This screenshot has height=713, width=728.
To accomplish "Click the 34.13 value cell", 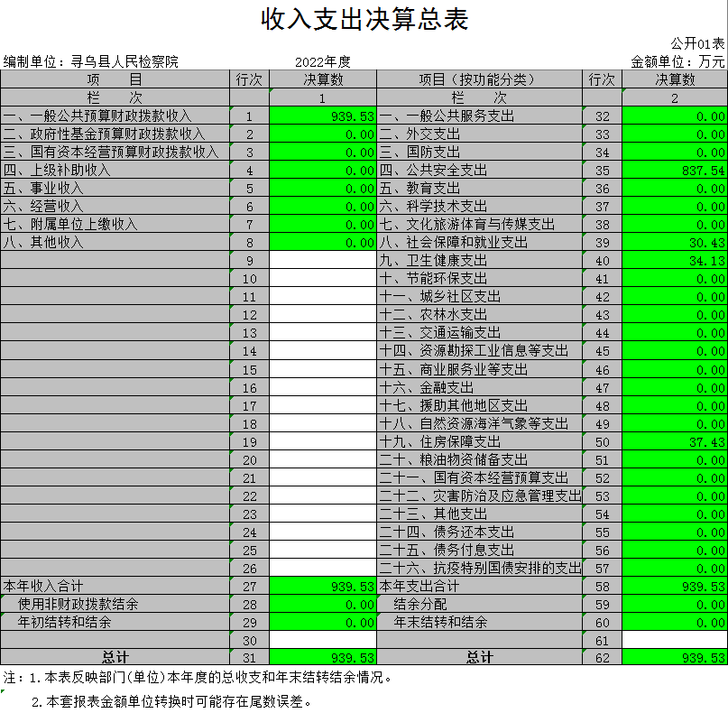I will click(675, 260).
